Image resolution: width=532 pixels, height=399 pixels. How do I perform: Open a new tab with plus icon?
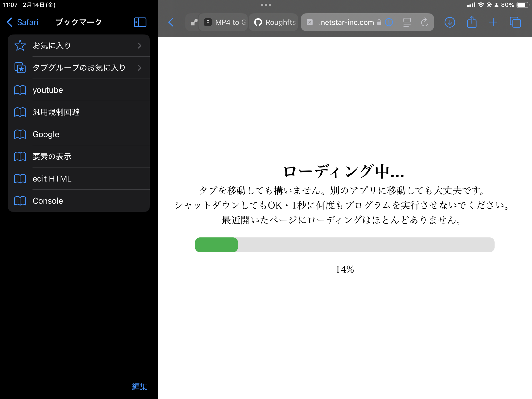493,22
